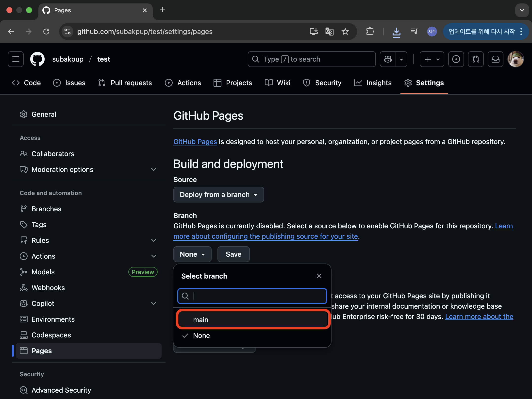The height and width of the screenshot is (399, 532).
Task: Bookmark page with the star icon
Action: click(345, 32)
